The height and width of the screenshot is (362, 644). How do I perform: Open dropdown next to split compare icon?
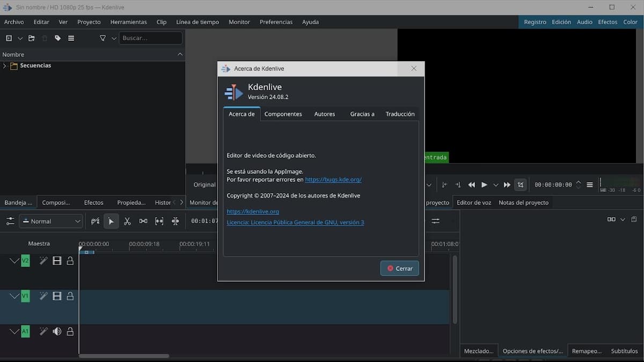[x=623, y=219]
